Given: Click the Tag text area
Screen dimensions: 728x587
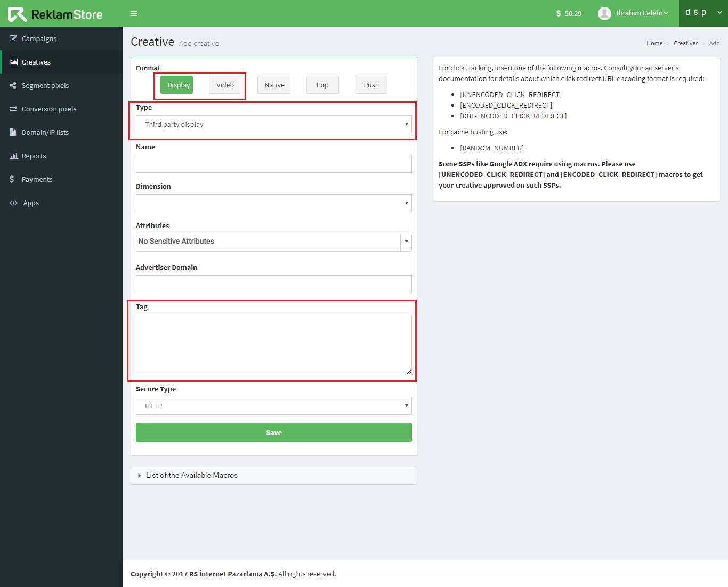Looking at the screenshot, I should click(x=274, y=345).
